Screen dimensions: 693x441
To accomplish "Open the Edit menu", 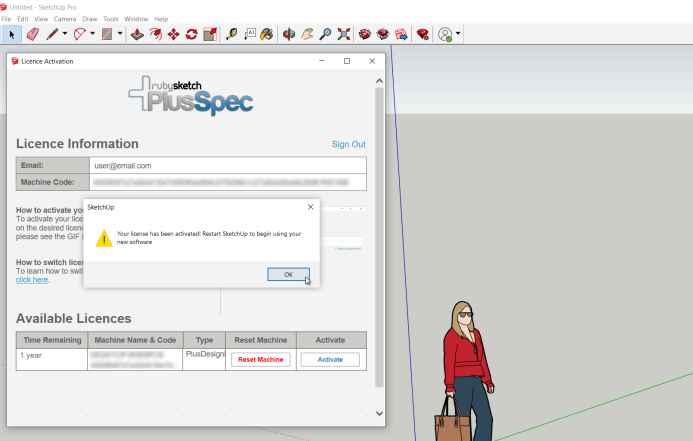I will point(23,19).
